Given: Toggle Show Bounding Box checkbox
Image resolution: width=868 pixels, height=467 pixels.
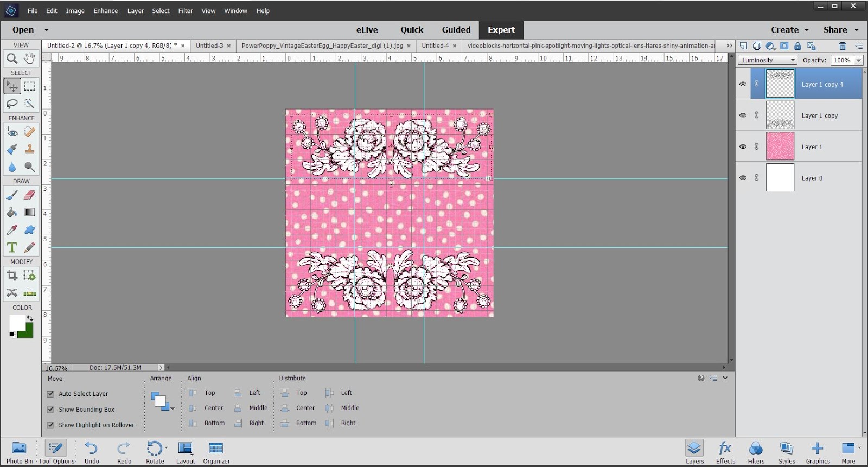Looking at the screenshot, I should pyautogui.click(x=50, y=410).
